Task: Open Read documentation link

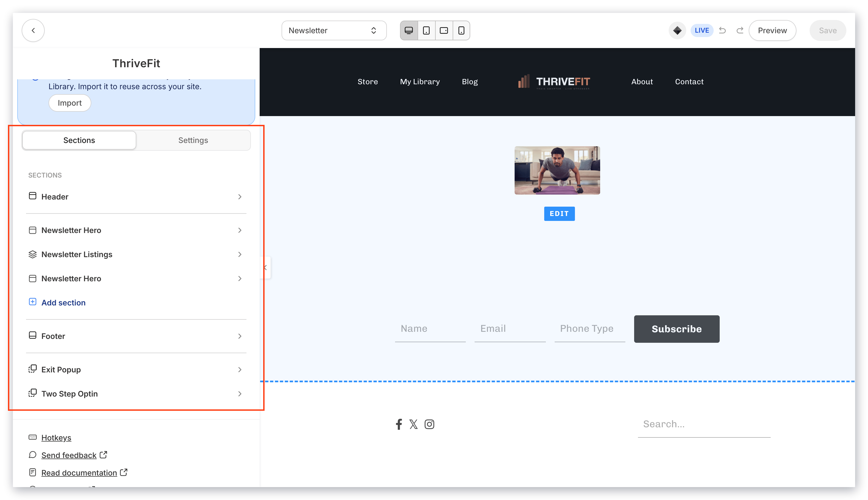Action: click(x=79, y=473)
